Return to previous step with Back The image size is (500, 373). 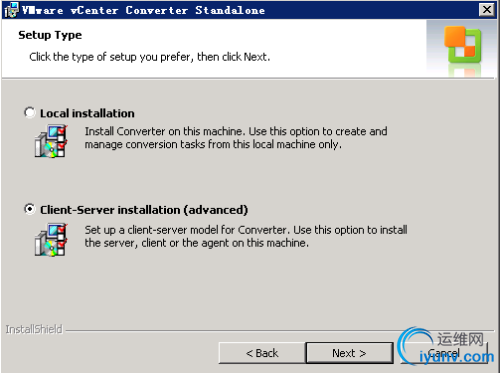(x=262, y=353)
